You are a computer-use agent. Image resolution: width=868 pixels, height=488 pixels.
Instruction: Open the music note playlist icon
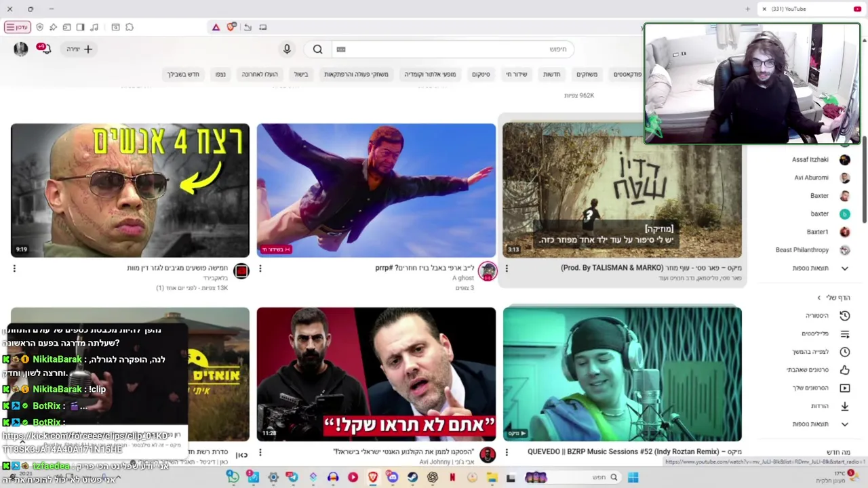94,27
